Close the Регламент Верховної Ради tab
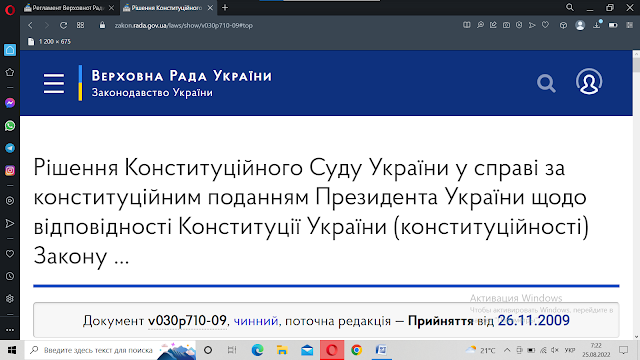This screenshot has height=360, width=640. tap(111, 8)
